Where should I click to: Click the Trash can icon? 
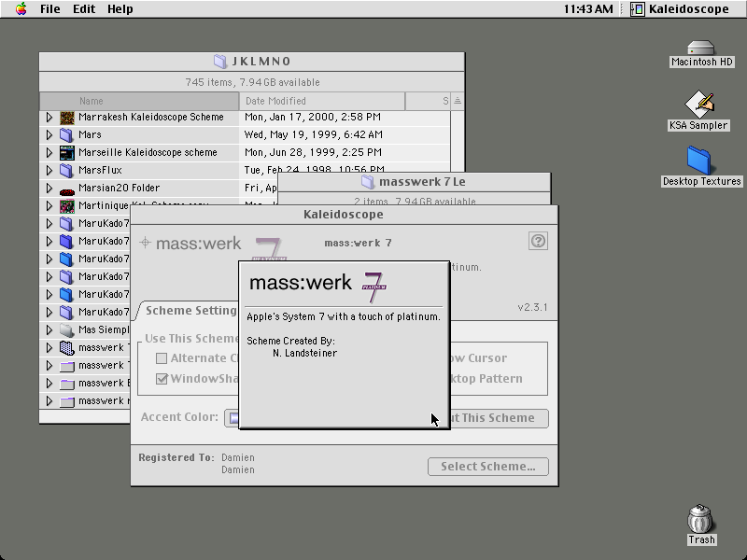(x=699, y=519)
